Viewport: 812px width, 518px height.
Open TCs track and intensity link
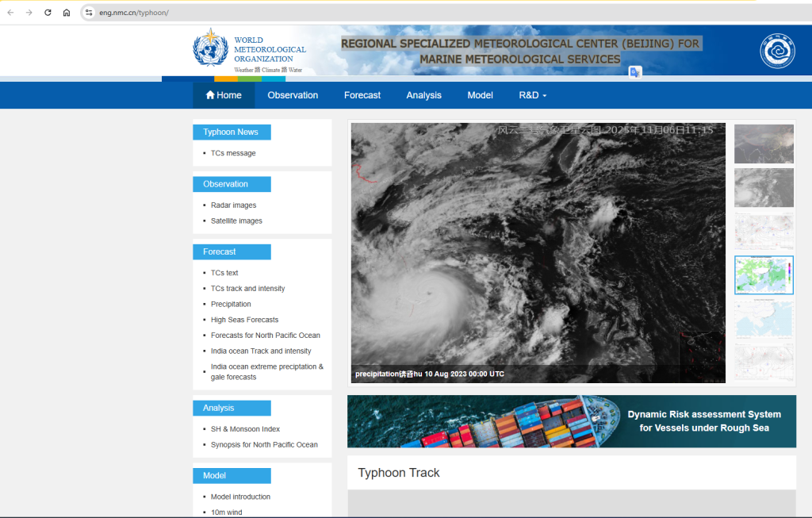click(247, 289)
